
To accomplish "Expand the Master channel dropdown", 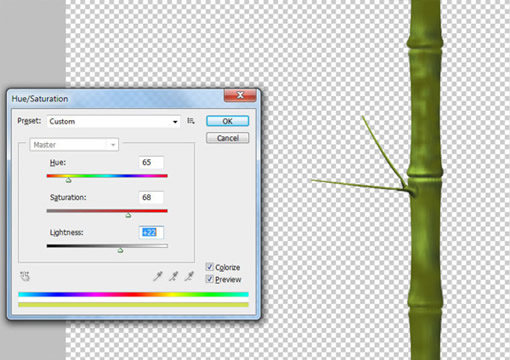I will (x=74, y=145).
